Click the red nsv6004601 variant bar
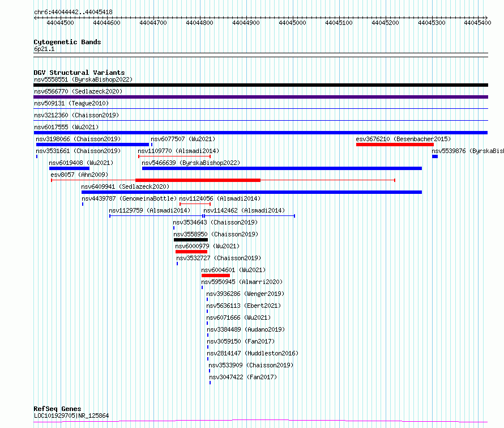The image size is (504, 428). click(216, 276)
